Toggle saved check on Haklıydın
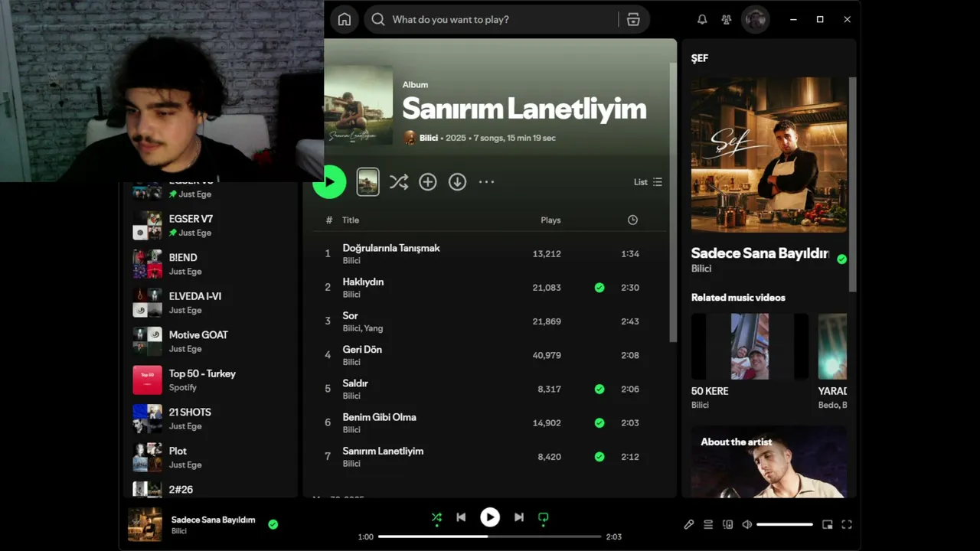The image size is (980, 551). tap(599, 288)
